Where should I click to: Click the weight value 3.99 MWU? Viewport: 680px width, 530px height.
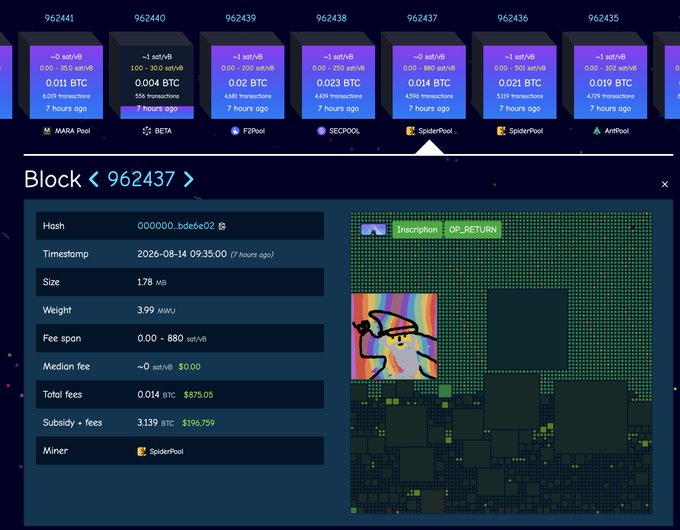pos(156,311)
